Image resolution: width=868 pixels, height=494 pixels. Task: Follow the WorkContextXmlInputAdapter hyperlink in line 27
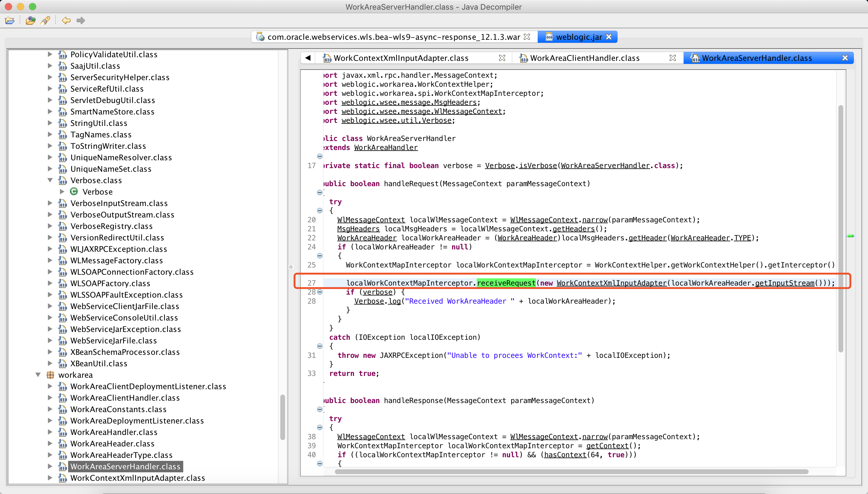pyautogui.click(x=612, y=283)
